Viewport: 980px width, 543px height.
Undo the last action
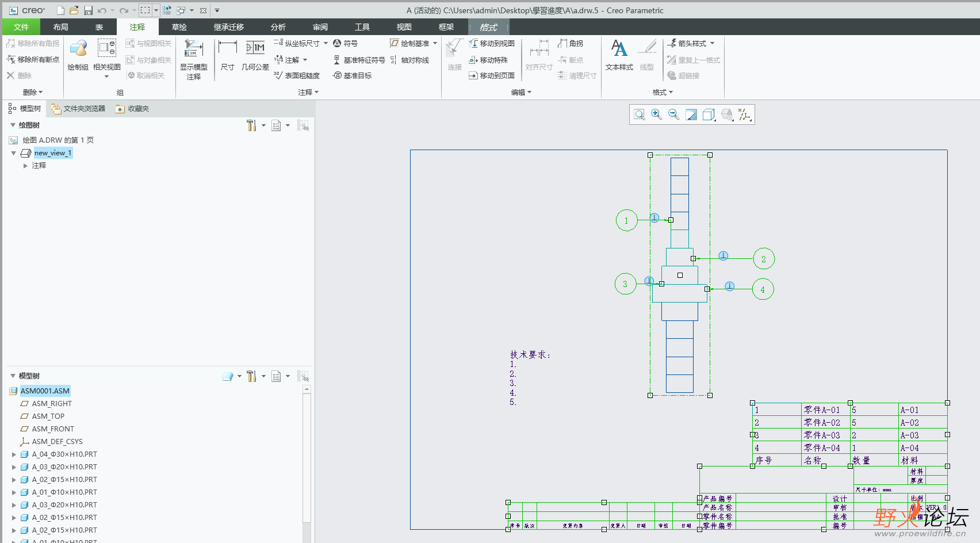point(102,10)
